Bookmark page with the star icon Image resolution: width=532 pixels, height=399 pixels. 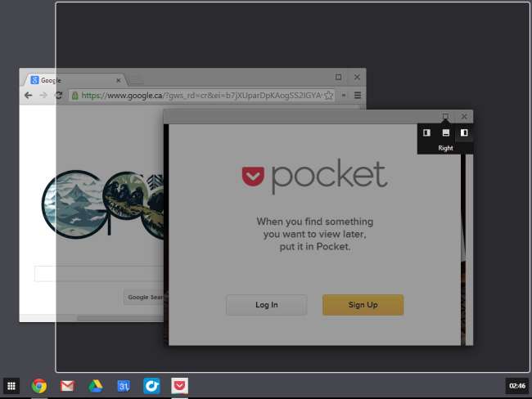(x=329, y=96)
